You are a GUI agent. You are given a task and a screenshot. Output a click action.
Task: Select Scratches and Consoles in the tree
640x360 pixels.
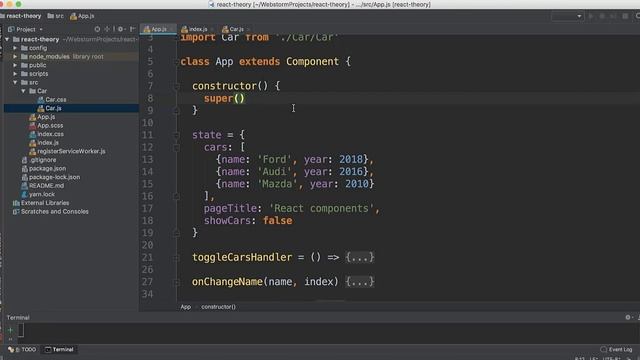54,211
